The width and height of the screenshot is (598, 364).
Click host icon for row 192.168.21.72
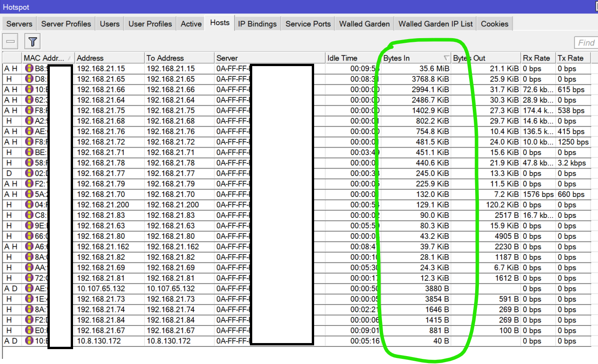coord(29,142)
